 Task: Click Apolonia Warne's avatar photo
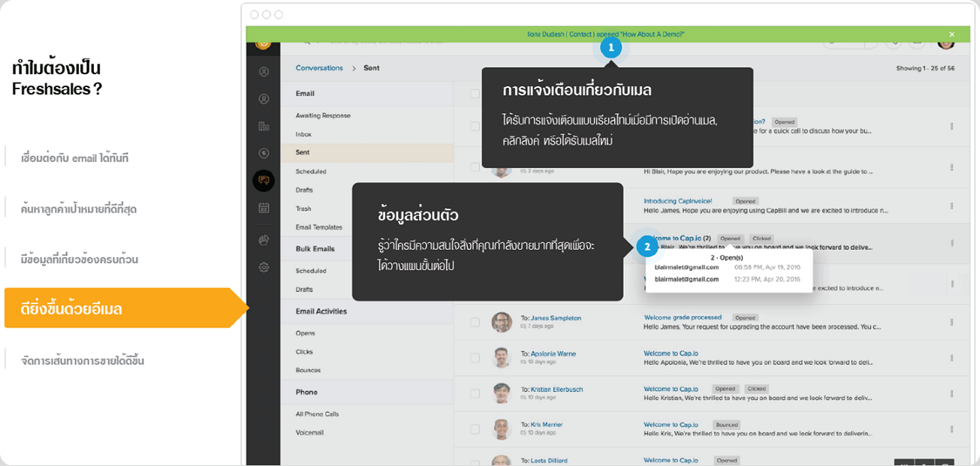502,357
